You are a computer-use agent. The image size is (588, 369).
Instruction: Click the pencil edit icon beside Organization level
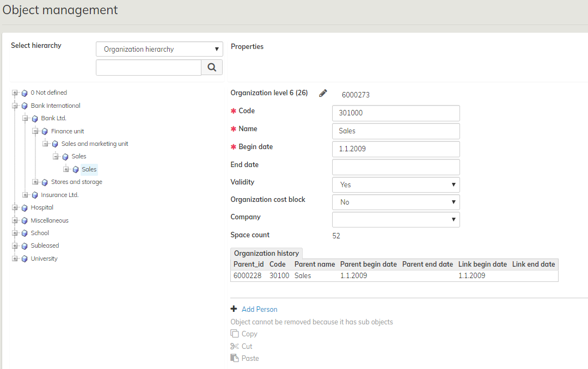[x=323, y=93]
